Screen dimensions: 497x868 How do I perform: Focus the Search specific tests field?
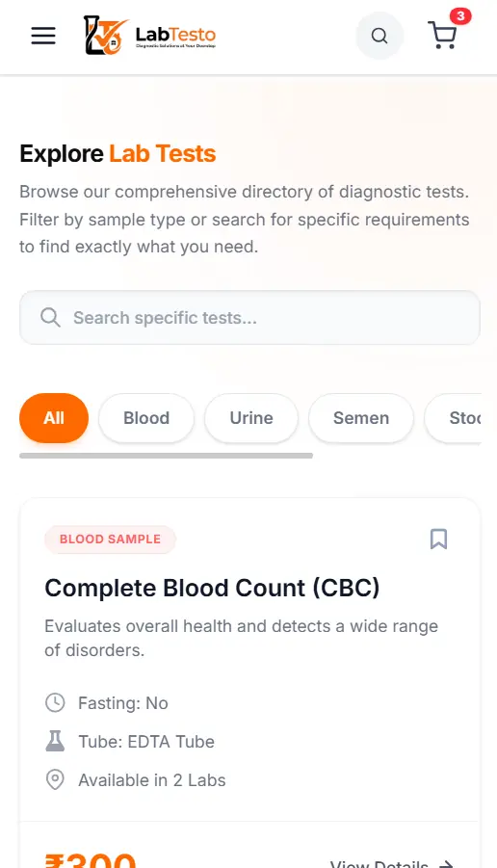[249, 318]
